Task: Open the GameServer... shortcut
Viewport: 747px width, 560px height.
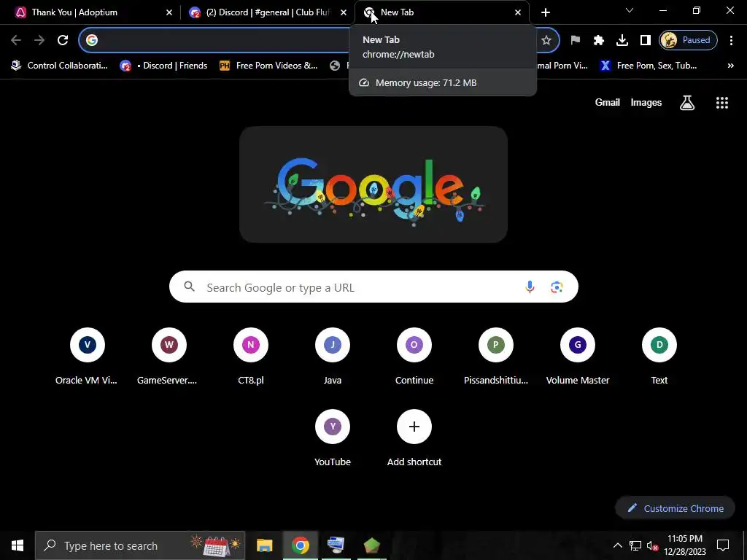Action: (169, 356)
